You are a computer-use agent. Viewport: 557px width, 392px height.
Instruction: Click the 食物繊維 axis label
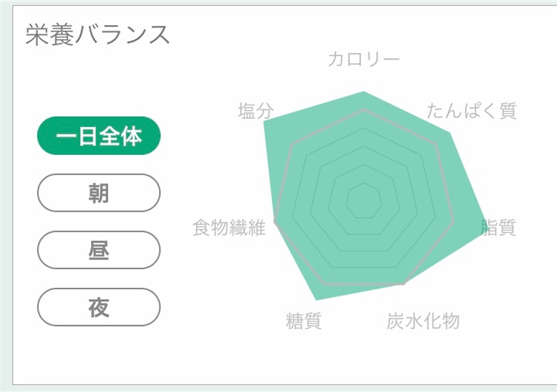point(231,228)
